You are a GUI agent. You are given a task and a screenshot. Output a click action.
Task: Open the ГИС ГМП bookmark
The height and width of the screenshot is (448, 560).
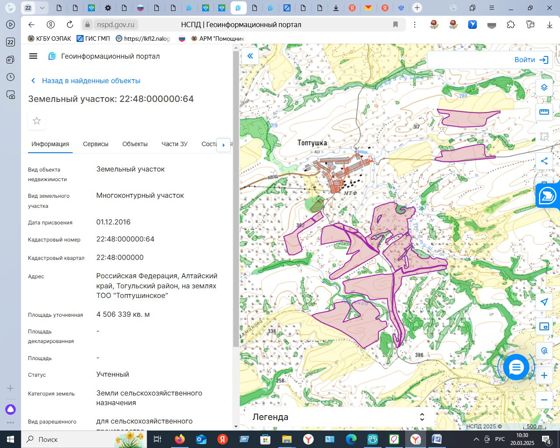pyautogui.click(x=94, y=39)
